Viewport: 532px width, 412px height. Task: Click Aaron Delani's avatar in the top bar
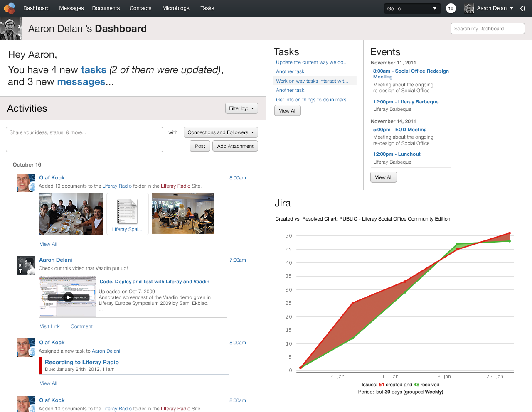469,8
